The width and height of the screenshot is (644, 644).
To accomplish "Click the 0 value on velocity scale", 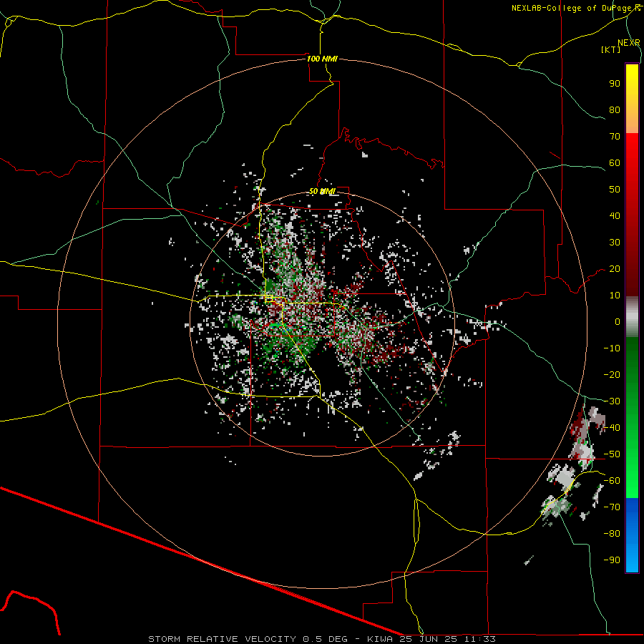I will point(618,321).
